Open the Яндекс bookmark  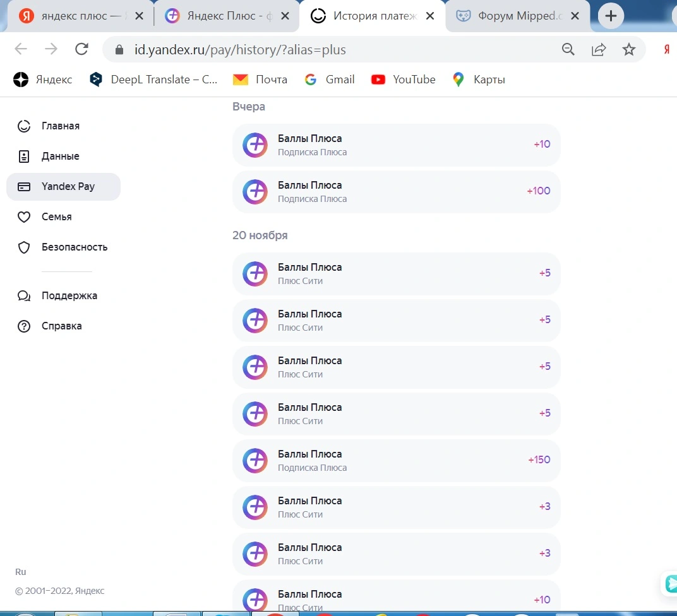tap(43, 80)
